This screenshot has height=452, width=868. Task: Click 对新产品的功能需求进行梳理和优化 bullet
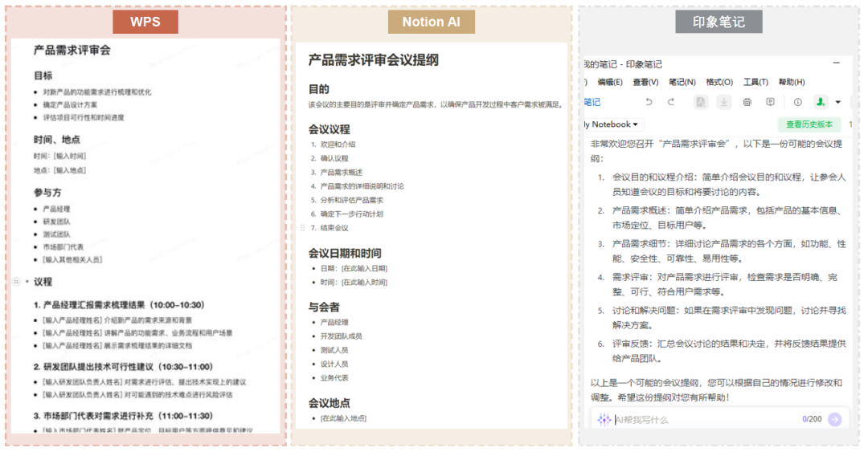click(97, 92)
